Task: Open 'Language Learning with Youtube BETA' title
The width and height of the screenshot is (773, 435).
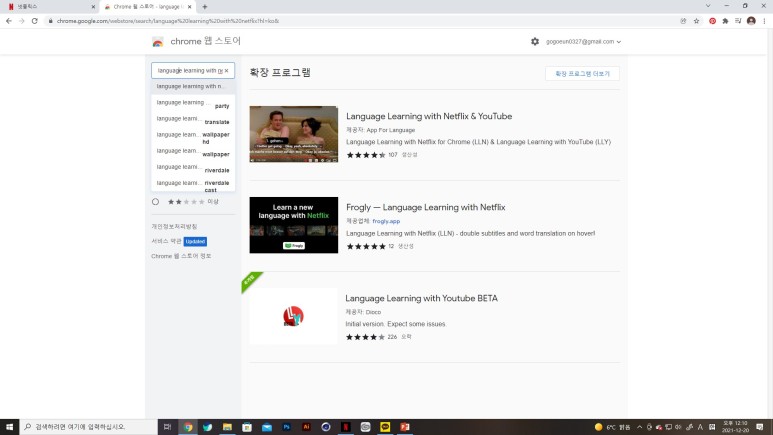Action: (422, 298)
